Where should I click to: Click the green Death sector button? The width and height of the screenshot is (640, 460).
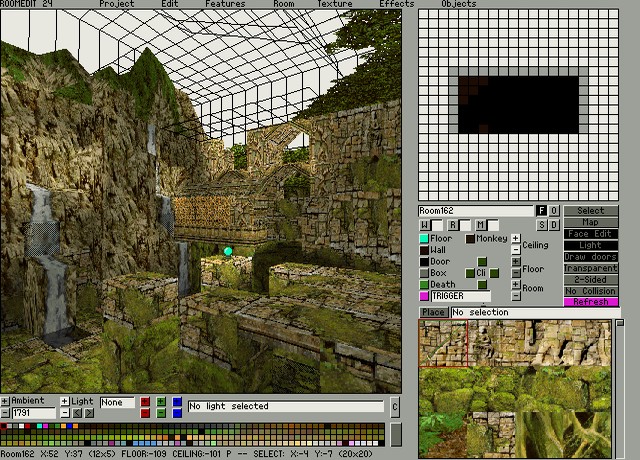click(424, 285)
